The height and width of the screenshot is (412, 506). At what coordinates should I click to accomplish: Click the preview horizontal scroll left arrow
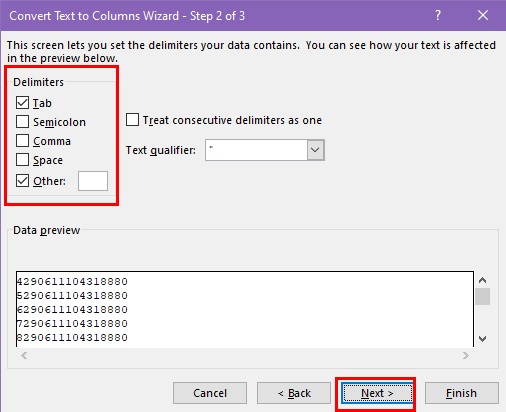click(x=24, y=355)
